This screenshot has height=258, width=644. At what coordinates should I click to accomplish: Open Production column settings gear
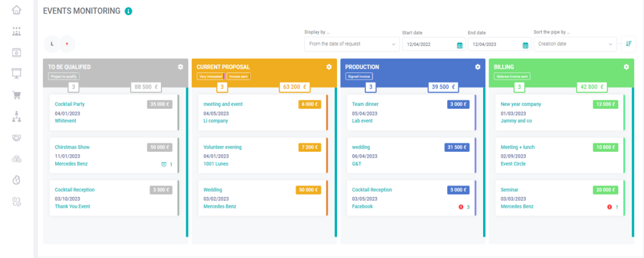tap(478, 67)
